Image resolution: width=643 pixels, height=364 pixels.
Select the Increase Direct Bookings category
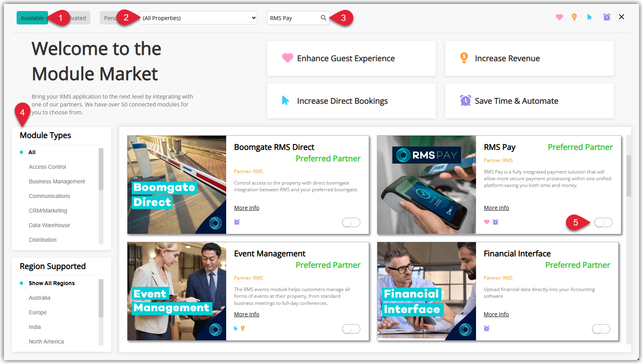tap(351, 101)
